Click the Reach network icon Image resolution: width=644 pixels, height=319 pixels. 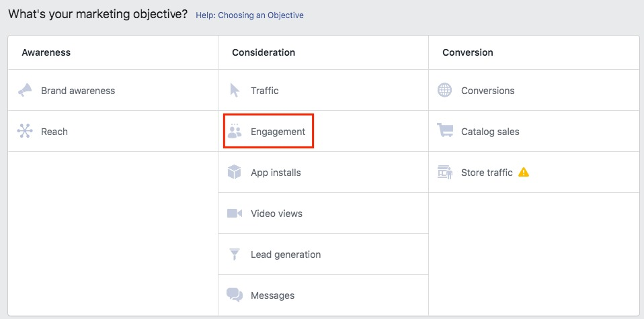pyautogui.click(x=25, y=132)
